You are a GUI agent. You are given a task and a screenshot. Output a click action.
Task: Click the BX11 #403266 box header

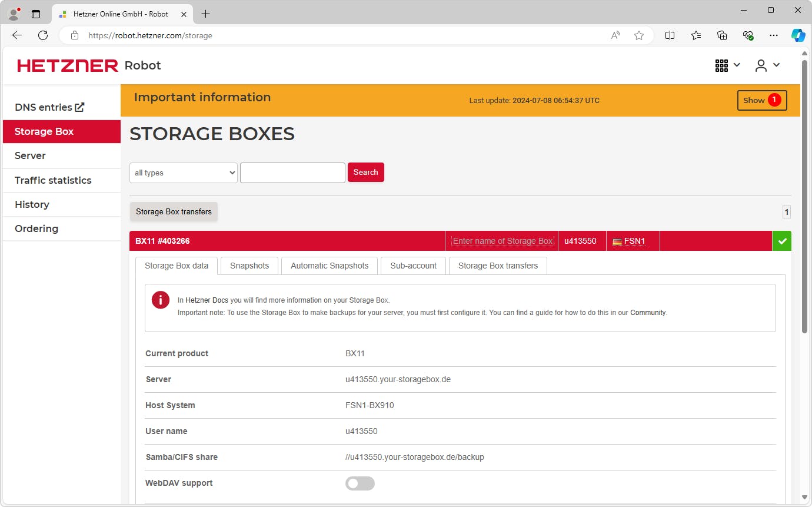click(287, 241)
